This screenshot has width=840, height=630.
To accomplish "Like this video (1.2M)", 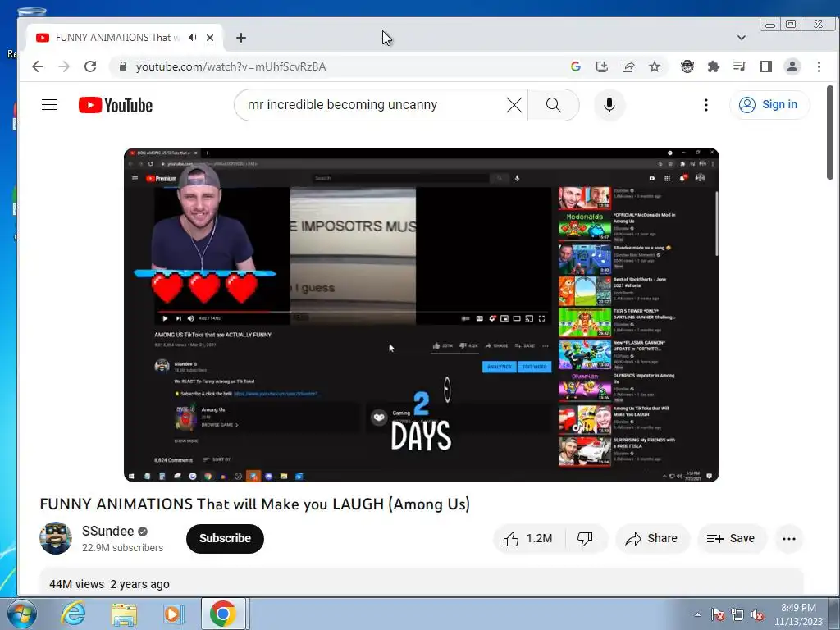I will click(x=528, y=538).
